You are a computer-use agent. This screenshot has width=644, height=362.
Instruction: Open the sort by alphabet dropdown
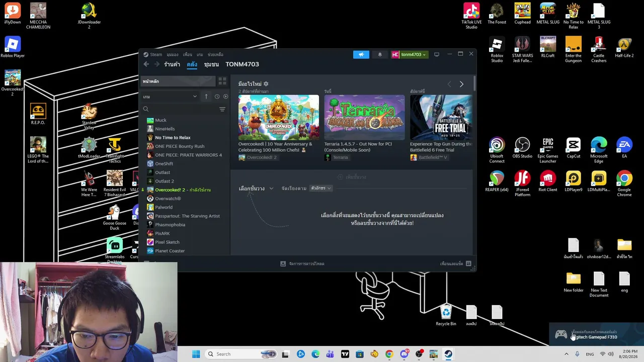pyautogui.click(x=321, y=188)
